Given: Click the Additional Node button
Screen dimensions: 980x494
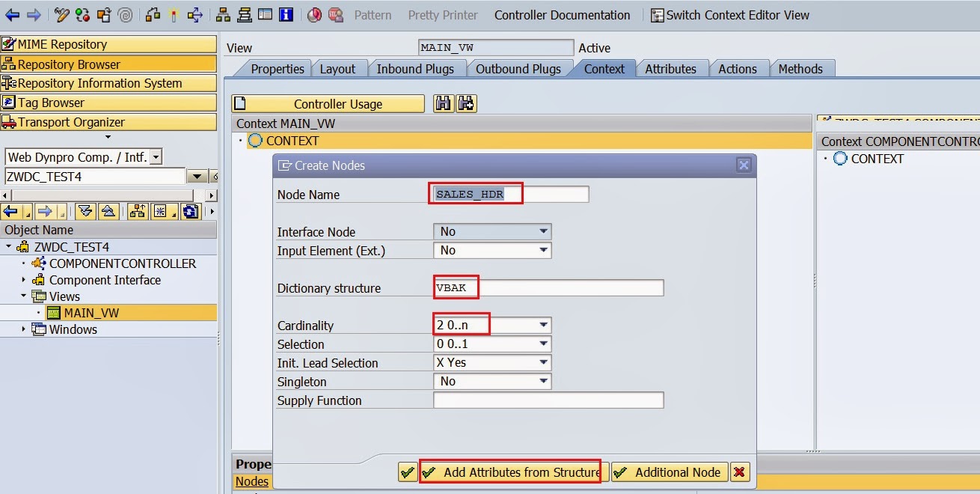Looking at the screenshot, I should 669,472.
